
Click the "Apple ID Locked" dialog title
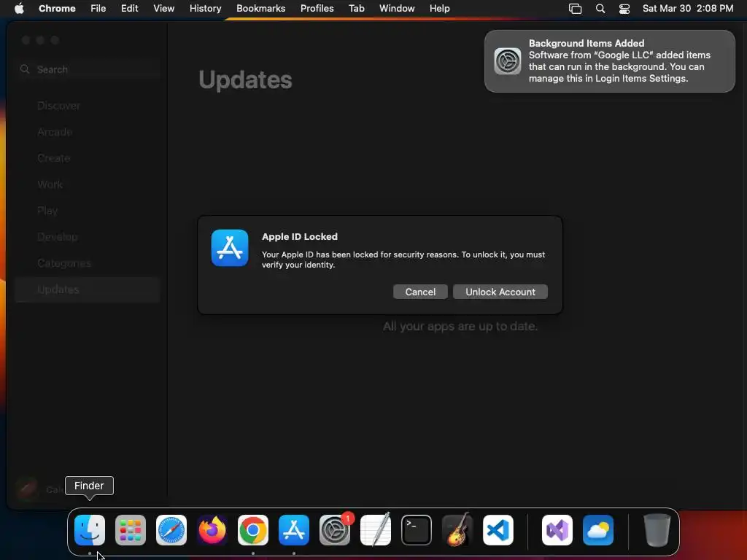(x=300, y=237)
